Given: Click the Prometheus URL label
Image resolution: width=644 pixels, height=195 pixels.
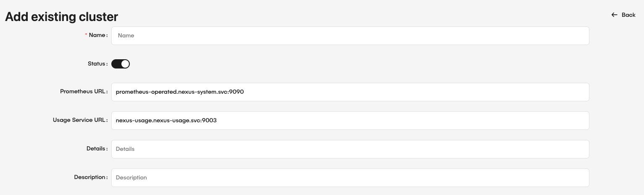Looking at the screenshot, I should 82,92.
